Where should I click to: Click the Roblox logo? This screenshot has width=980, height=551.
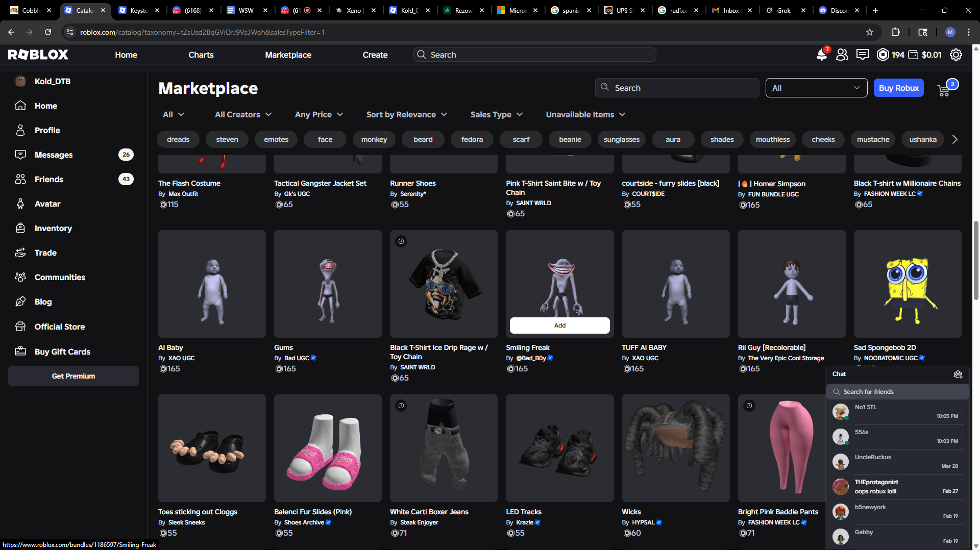point(38,55)
